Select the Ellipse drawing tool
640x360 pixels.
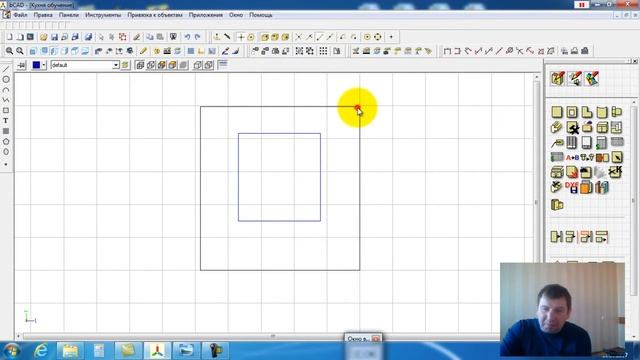click(6, 152)
